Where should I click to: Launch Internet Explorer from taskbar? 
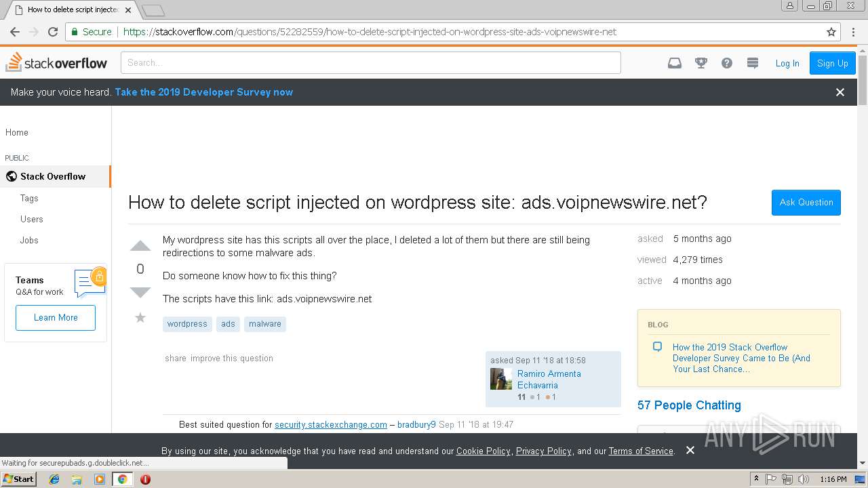[54, 479]
